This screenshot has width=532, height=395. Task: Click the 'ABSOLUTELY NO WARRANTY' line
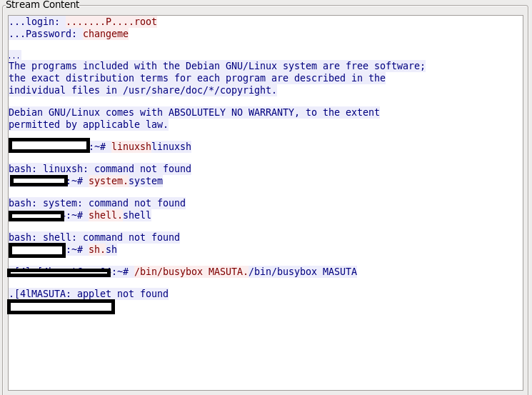tap(194, 112)
